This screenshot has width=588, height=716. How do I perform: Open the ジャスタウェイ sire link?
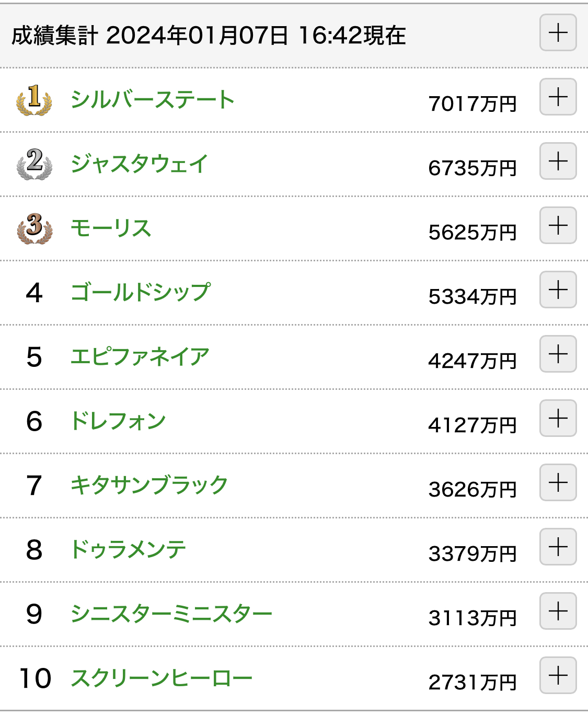pos(139,164)
